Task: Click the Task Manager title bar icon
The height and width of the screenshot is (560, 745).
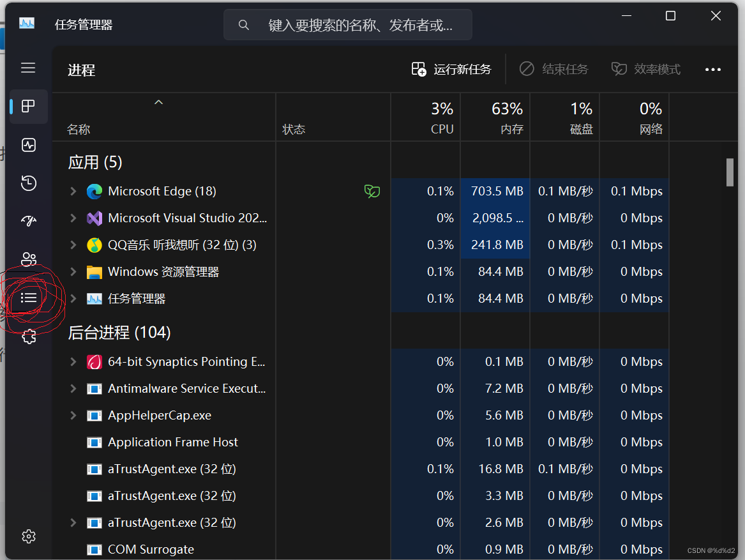Action: click(27, 23)
